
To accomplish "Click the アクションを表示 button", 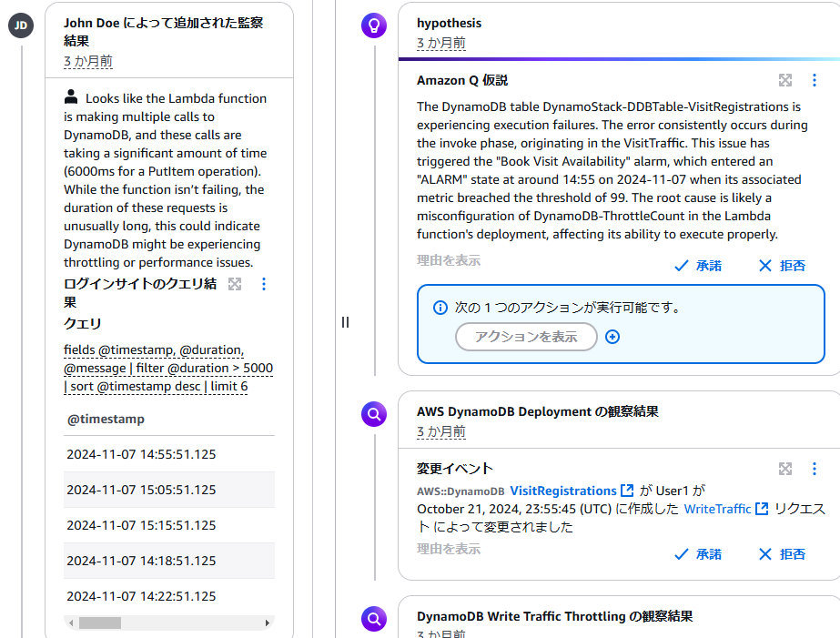I will [x=526, y=337].
